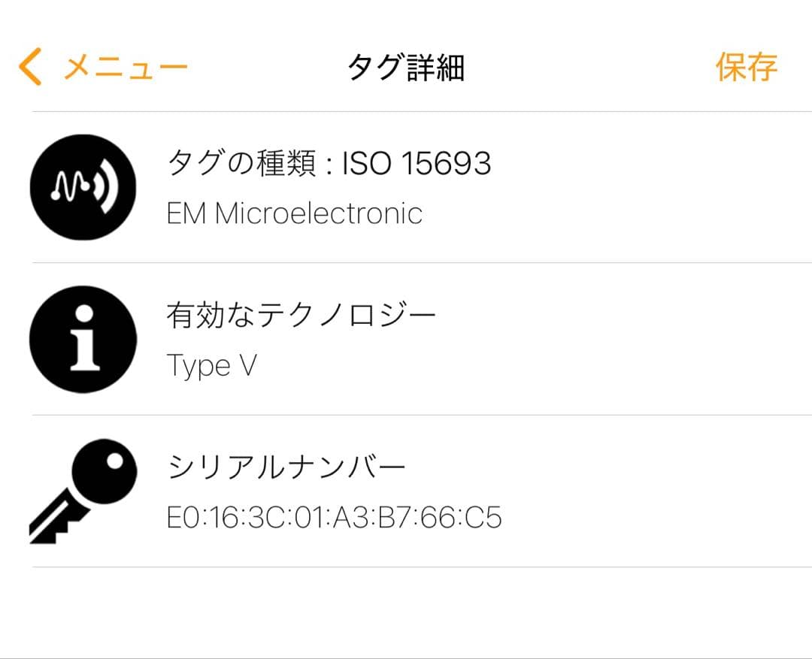Screen dimensions: 812x659
Task: Click the circular info icon for technology
Action: point(83,339)
